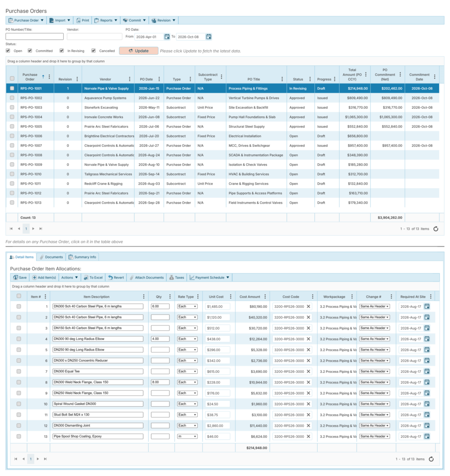Click Revert in item toolbar
The width and height of the screenshot is (450, 476).
point(116,278)
